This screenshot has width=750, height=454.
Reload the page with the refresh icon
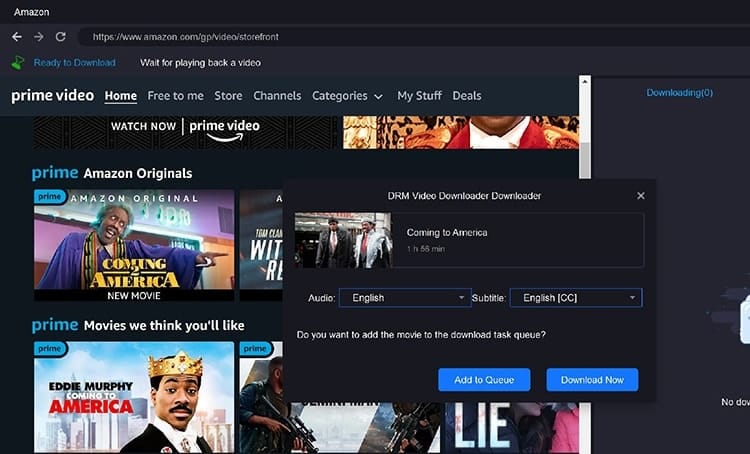(60, 37)
